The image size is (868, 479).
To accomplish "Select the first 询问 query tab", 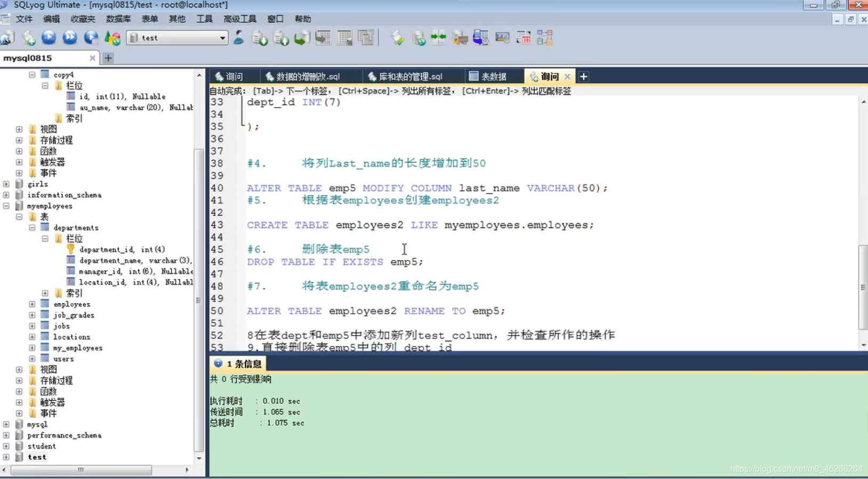I will coord(234,77).
